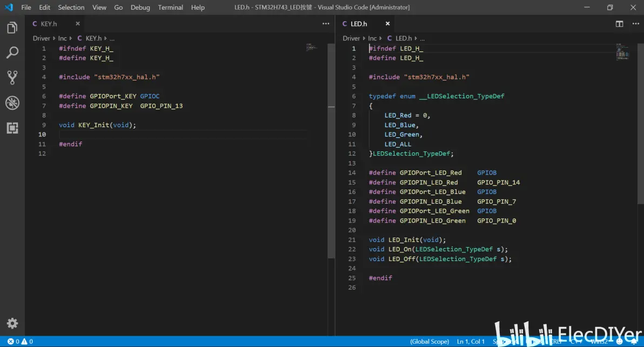Open the Extensions view
This screenshot has width=644, height=347.
12,128
